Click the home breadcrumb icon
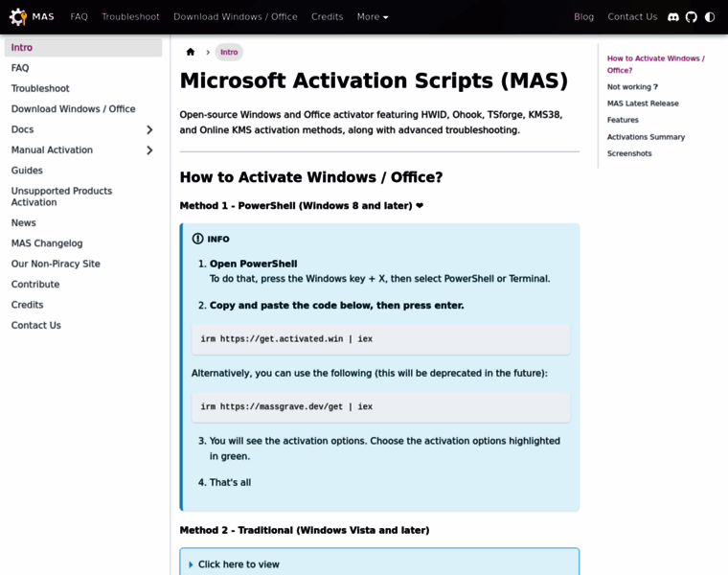Viewport: 728px width, 575px height. tap(191, 52)
